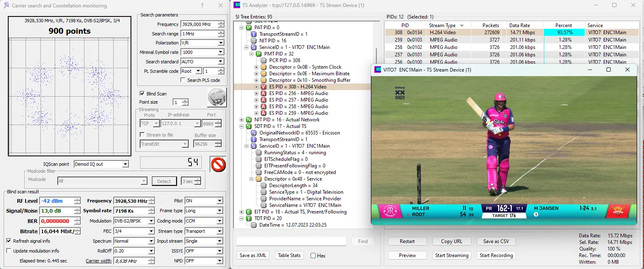Image resolution: width=644 pixels, height=269 pixels.
Task: Toggle the Blind Scan checkbox
Action: [142, 94]
